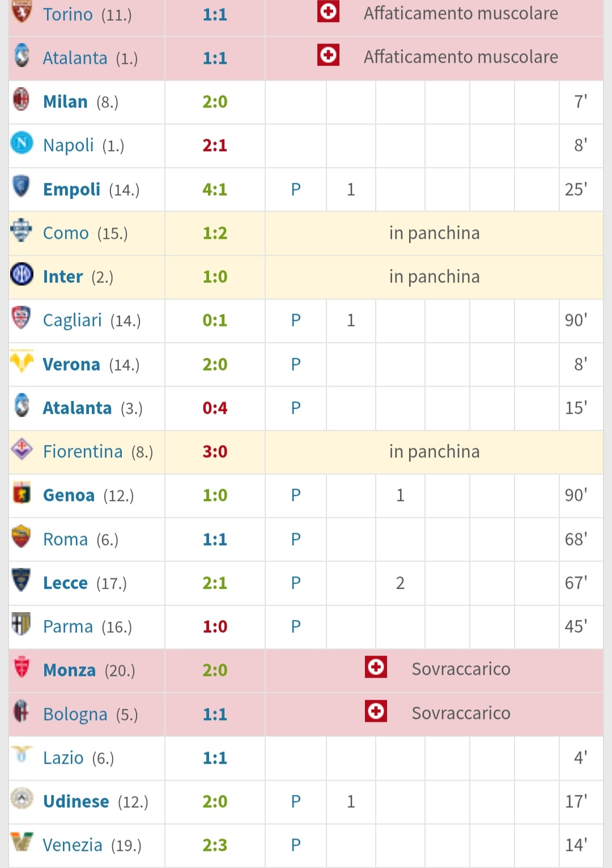
Task: Open the 0:4 match result against Atalanta
Action: (215, 408)
